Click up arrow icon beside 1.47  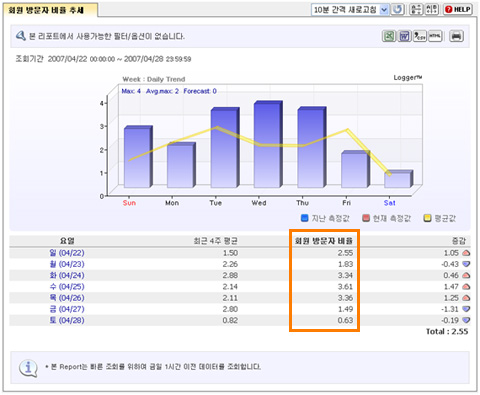pos(466,287)
